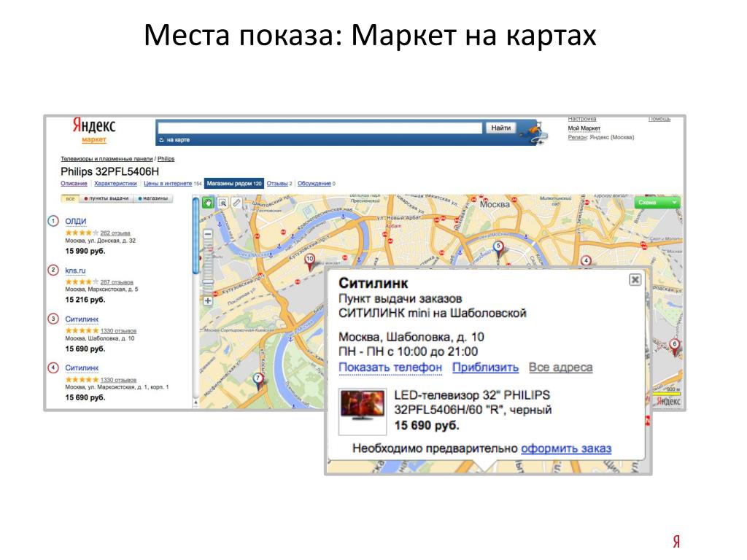Open Ситилинк store link for Марксистская
The height and width of the screenshot is (560, 747).
tap(82, 367)
